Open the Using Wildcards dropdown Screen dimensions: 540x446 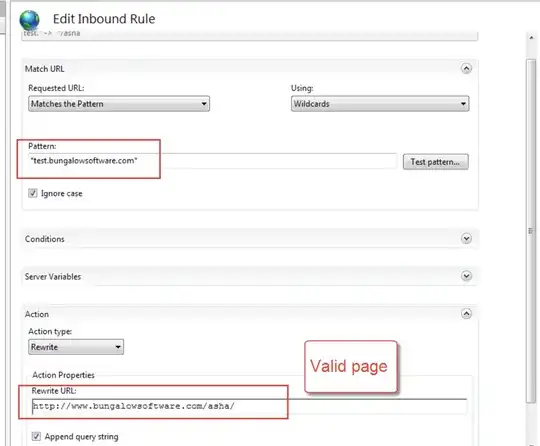point(380,104)
